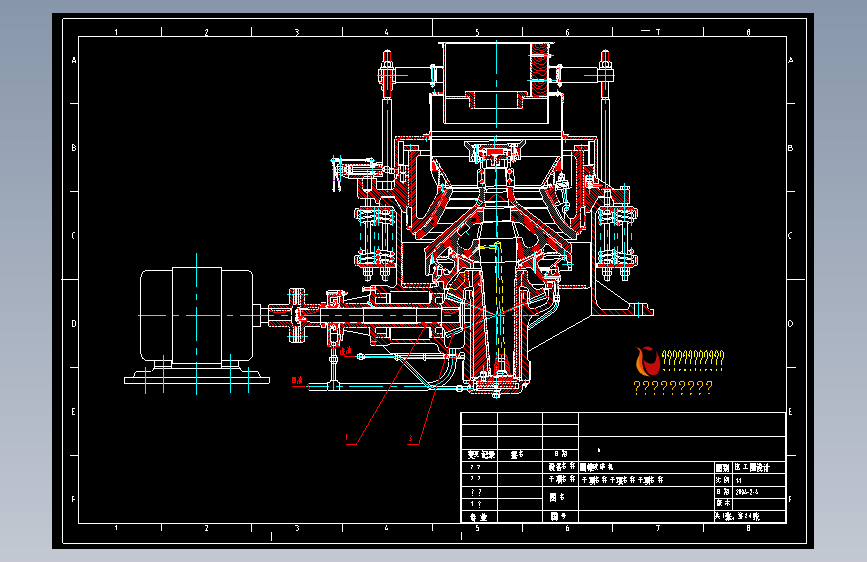Screen dimensions: 867x562
Task: Click the electric motor body in the drawing
Action: pos(196,316)
